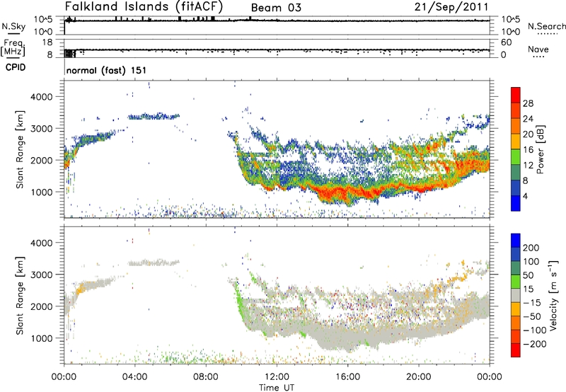Click the '16:00' time tick label
This screenshot has width=566, height=392.
pos(347,377)
